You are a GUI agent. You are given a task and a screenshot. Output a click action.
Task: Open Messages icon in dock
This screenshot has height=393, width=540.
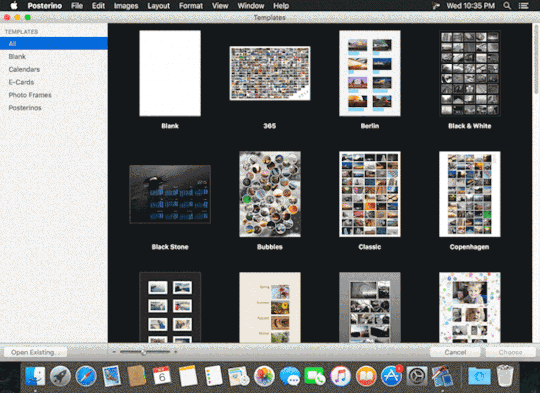click(x=290, y=376)
